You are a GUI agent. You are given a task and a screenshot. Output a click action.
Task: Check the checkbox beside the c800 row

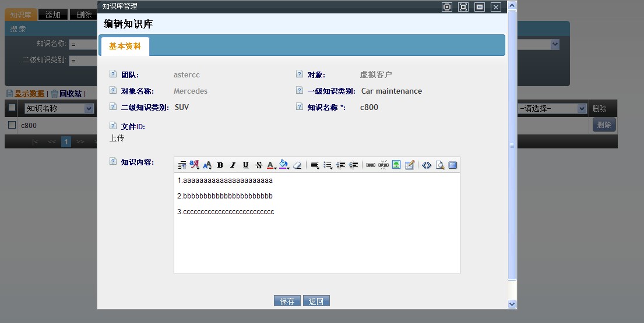pyautogui.click(x=12, y=125)
